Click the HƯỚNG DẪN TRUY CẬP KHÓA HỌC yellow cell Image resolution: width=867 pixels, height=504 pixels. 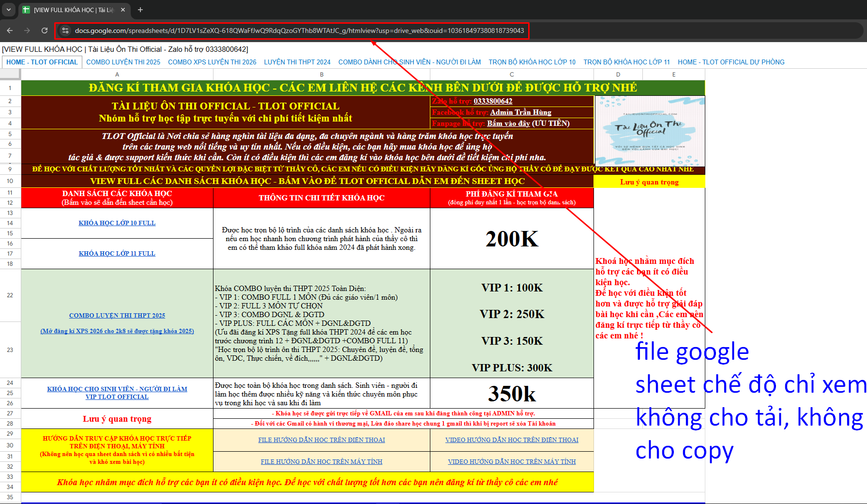pos(117,450)
